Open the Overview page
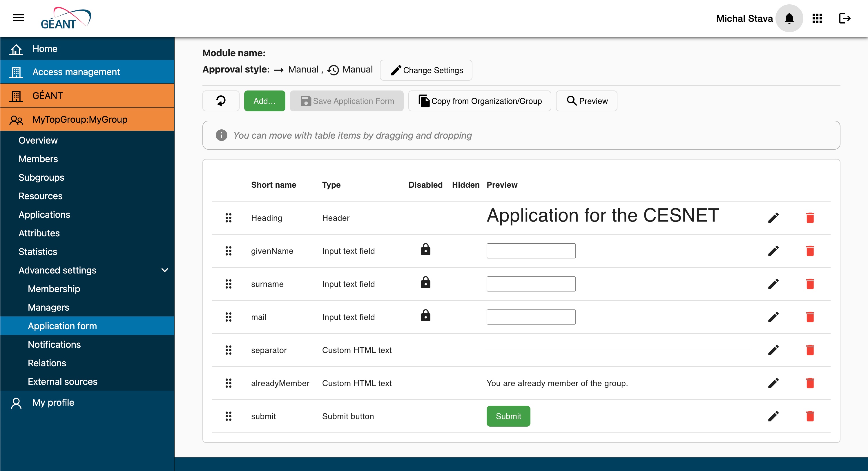Screen dimensions: 868x471 (87, 140)
